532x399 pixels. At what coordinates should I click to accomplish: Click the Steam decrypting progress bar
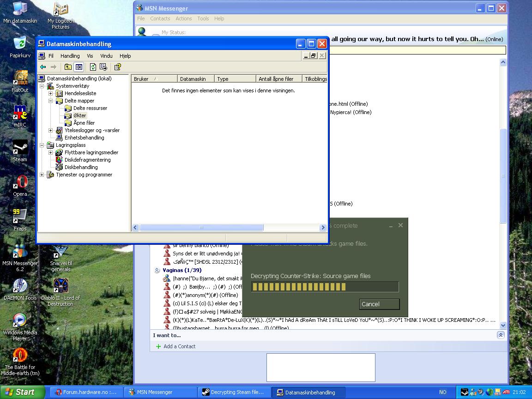325,287
